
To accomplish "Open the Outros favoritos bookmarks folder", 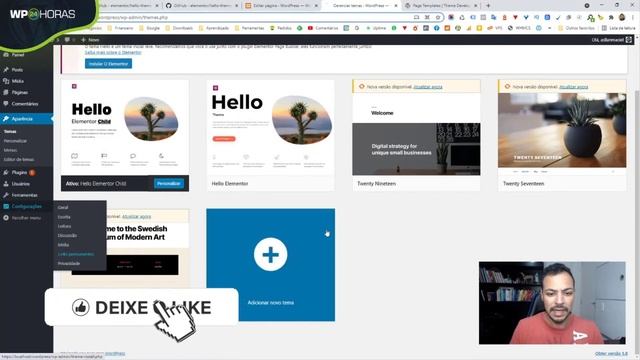I will 576,28.
